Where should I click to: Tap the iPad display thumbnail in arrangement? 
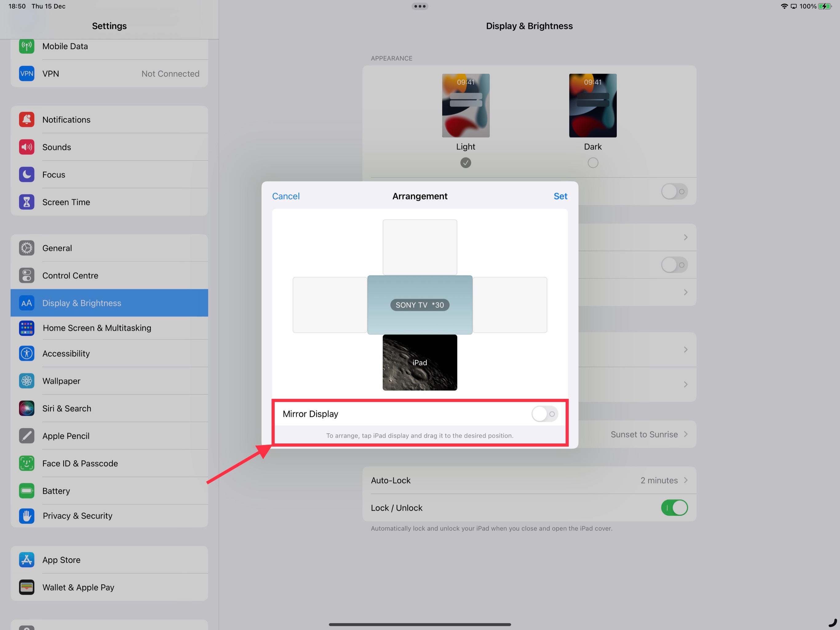420,363
